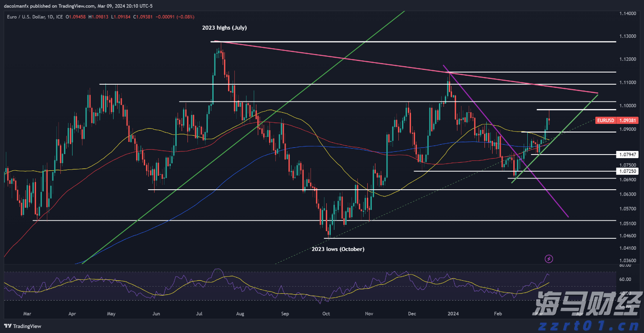The image size is (644, 333).
Task: Click the purple lightning bolt event icon
Action: (x=549, y=259)
